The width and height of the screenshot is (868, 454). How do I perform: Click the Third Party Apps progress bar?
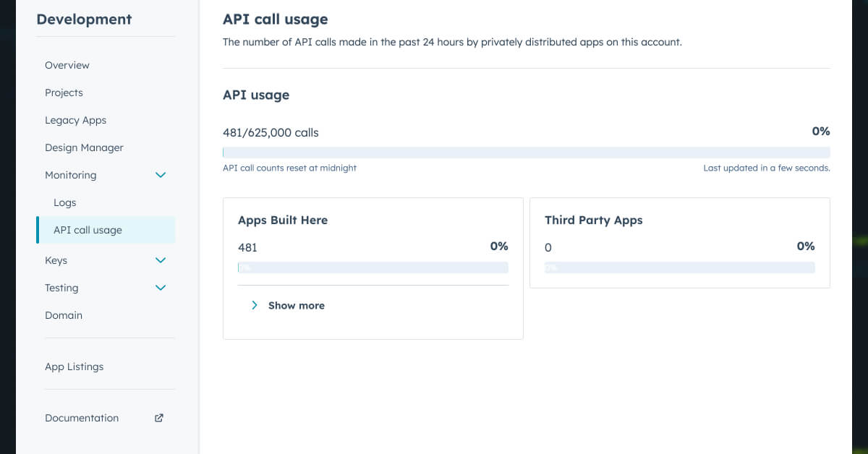pos(679,267)
